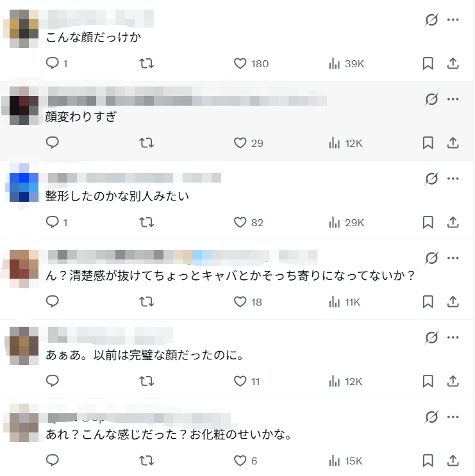Like the reply with 82 likes
This screenshot has height=476, width=475.
pos(249,222)
